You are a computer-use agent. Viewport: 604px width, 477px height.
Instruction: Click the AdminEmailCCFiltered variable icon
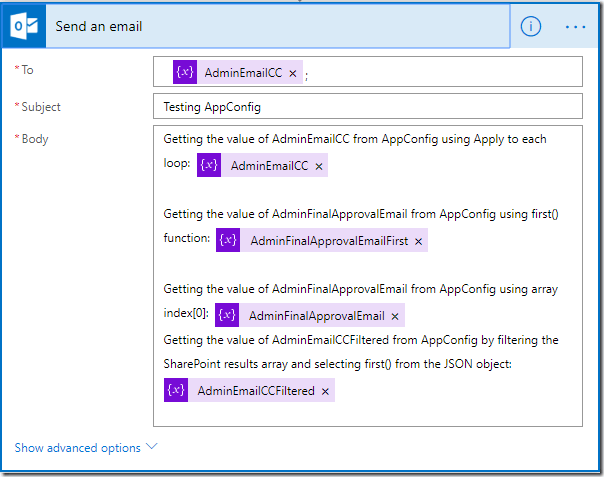[x=177, y=390]
